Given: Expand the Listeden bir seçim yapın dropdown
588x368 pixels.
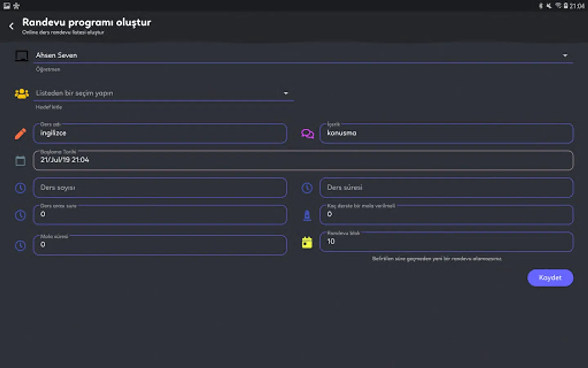Looking at the screenshot, I should 164,93.
